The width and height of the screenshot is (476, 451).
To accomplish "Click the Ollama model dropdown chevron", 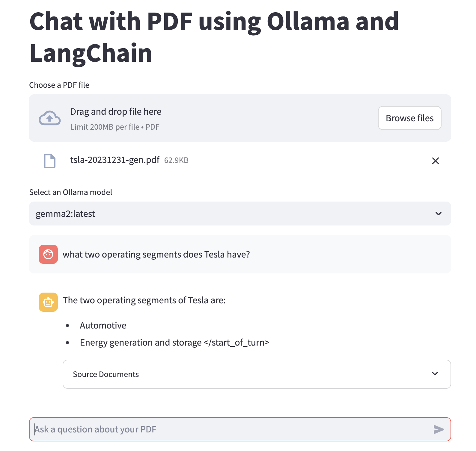I will (x=438, y=214).
